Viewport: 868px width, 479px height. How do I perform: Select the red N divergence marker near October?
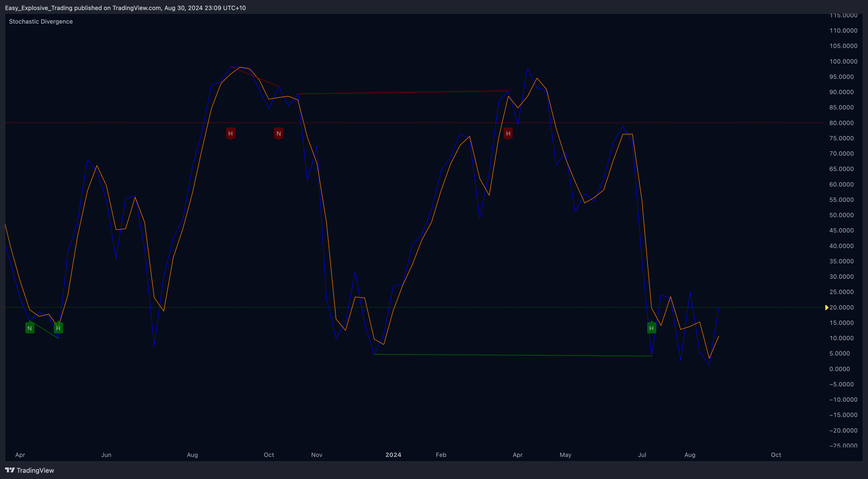pos(278,133)
